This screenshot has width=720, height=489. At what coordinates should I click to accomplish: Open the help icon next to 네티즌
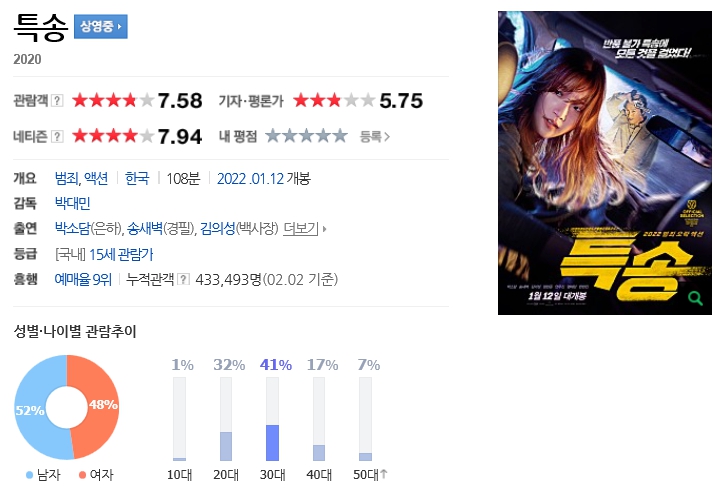coord(57,136)
